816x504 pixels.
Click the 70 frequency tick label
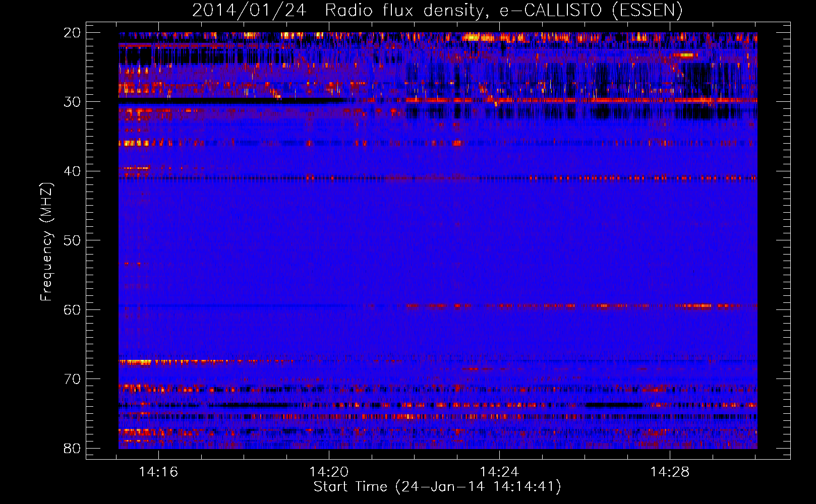72,379
